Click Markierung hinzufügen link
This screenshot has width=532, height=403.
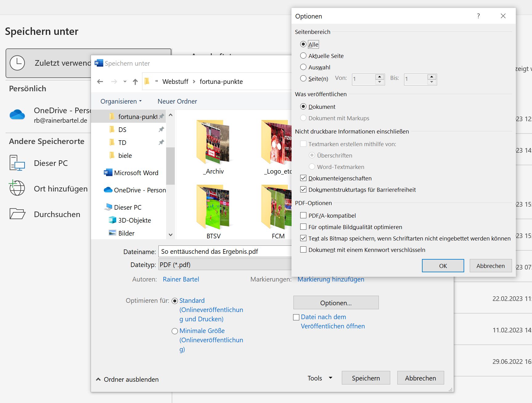331,279
